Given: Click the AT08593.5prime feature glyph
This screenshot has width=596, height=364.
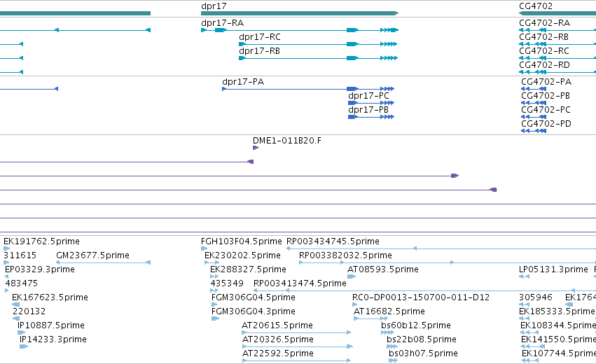Looking at the screenshot, I should pos(352,276).
